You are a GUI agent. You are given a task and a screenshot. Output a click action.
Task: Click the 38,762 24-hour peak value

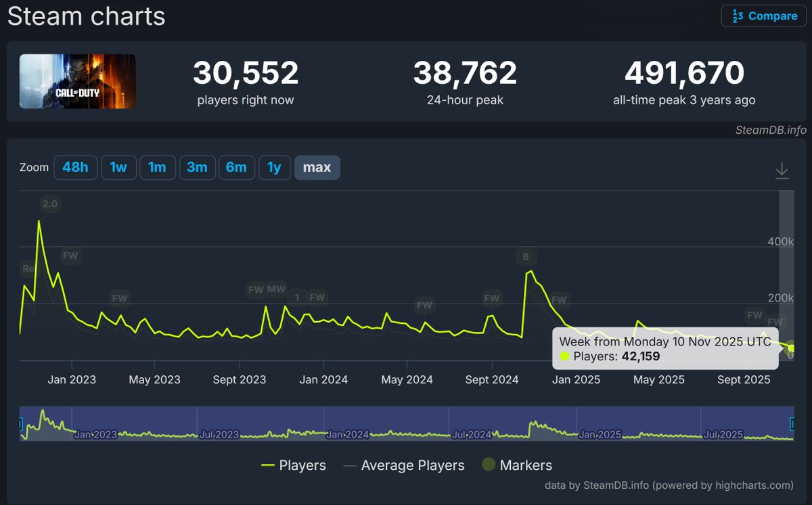[465, 73]
